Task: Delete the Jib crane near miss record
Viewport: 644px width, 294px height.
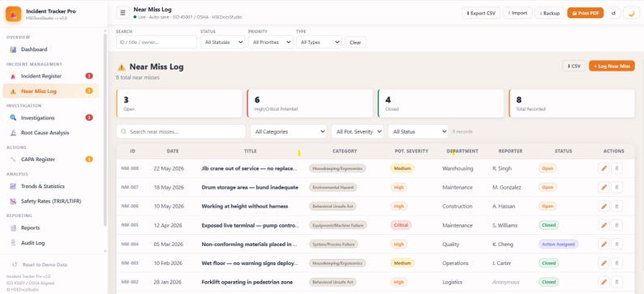Action: 616,168
